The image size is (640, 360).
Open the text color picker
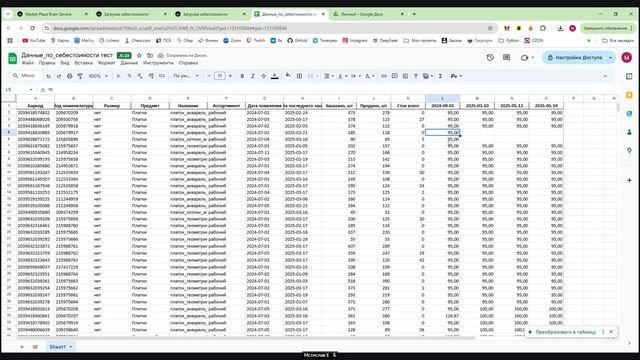275,76
